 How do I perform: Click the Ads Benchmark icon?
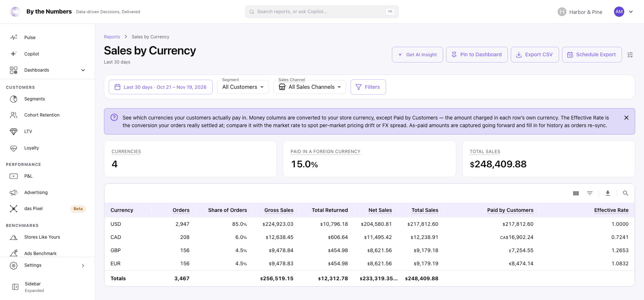pos(14,253)
